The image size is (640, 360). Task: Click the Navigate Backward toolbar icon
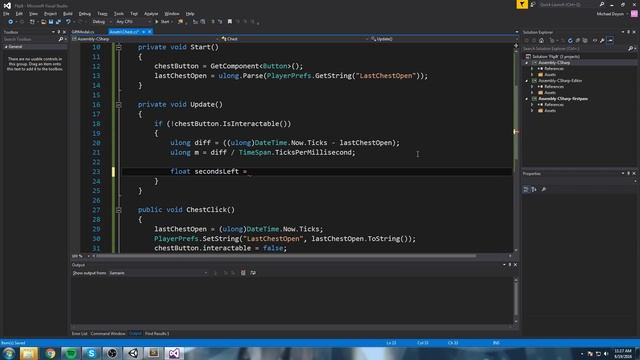click(x=11, y=22)
